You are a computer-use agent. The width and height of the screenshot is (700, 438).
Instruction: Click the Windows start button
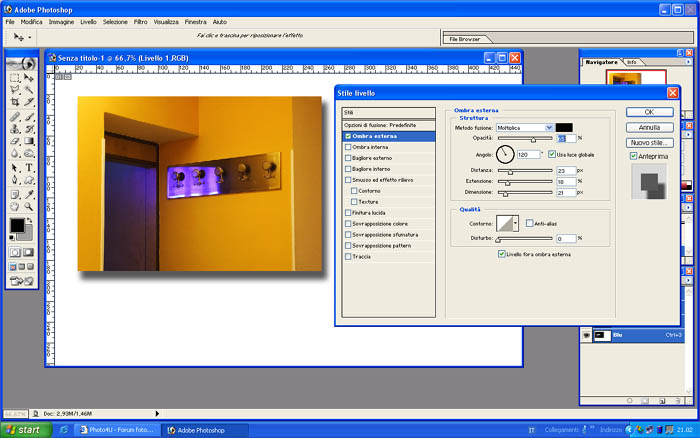click(x=26, y=430)
